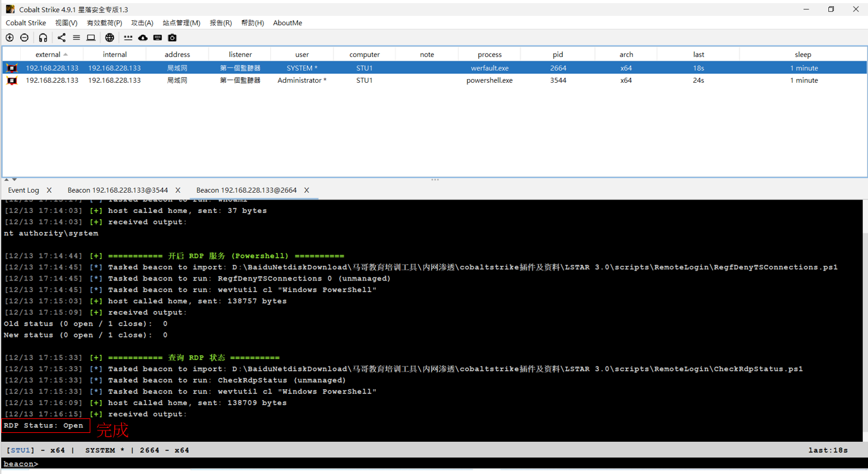Click the connect to team server plus icon
868x474 pixels.
(9, 38)
